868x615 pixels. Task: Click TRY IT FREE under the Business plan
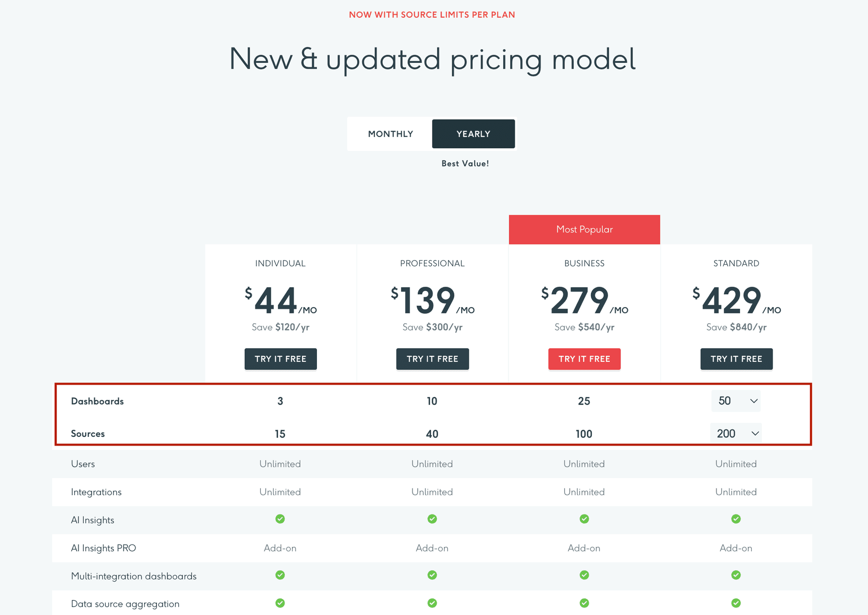coord(584,359)
